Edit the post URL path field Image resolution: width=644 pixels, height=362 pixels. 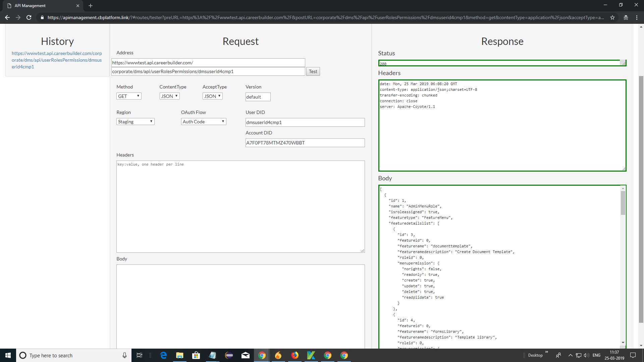click(x=208, y=71)
